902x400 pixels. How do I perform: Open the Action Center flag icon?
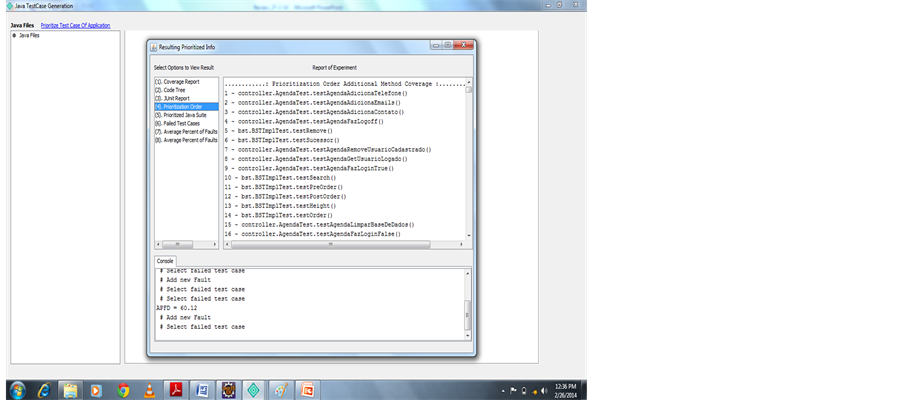click(514, 391)
